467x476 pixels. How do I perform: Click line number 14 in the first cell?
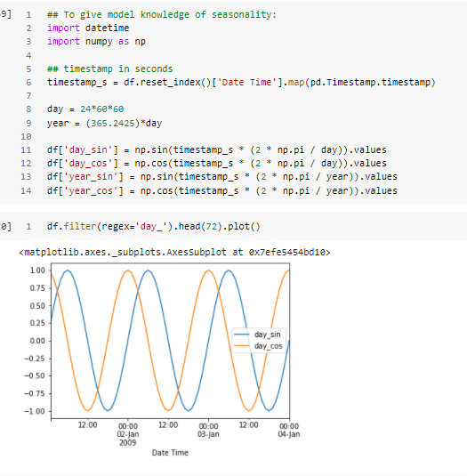coord(26,190)
